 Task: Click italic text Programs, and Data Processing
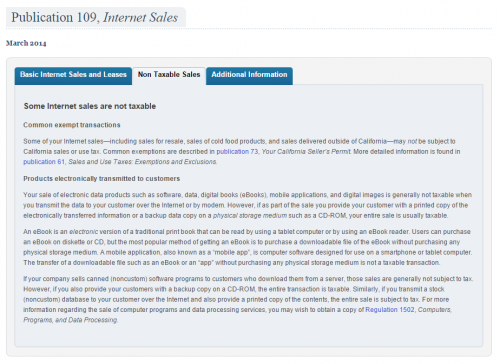(x=70, y=320)
